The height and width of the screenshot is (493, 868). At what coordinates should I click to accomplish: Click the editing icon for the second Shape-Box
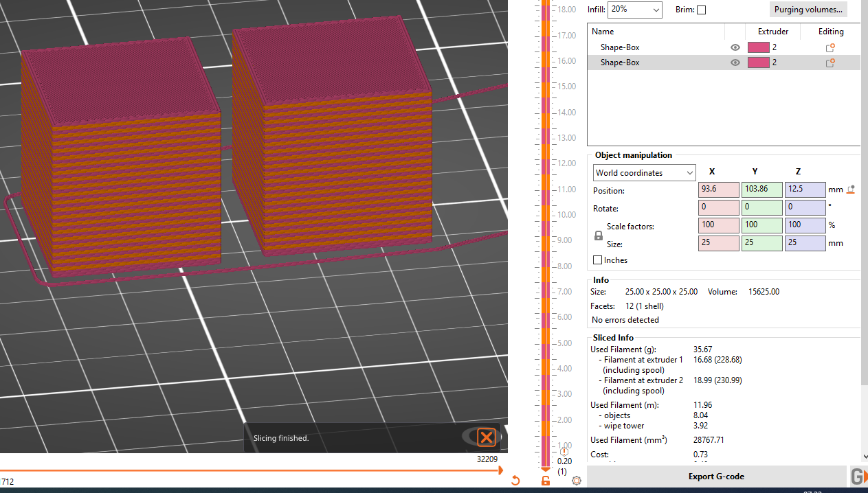[x=830, y=62]
